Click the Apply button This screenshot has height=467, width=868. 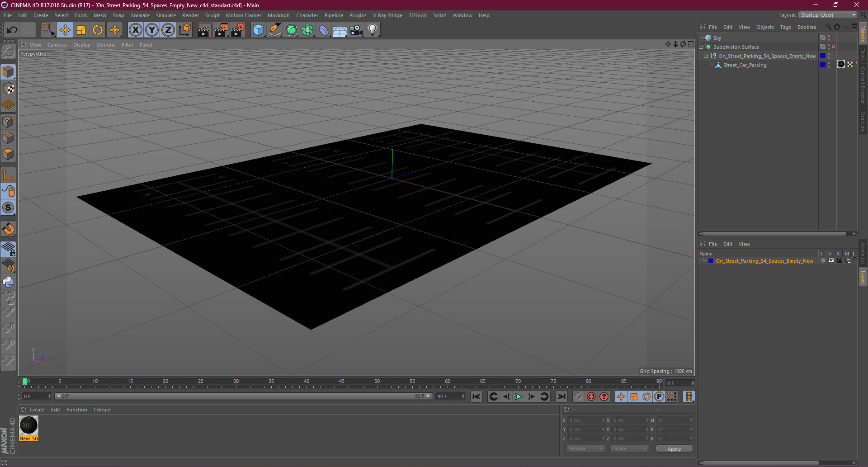pyautogui.click(x=674, y=449)
